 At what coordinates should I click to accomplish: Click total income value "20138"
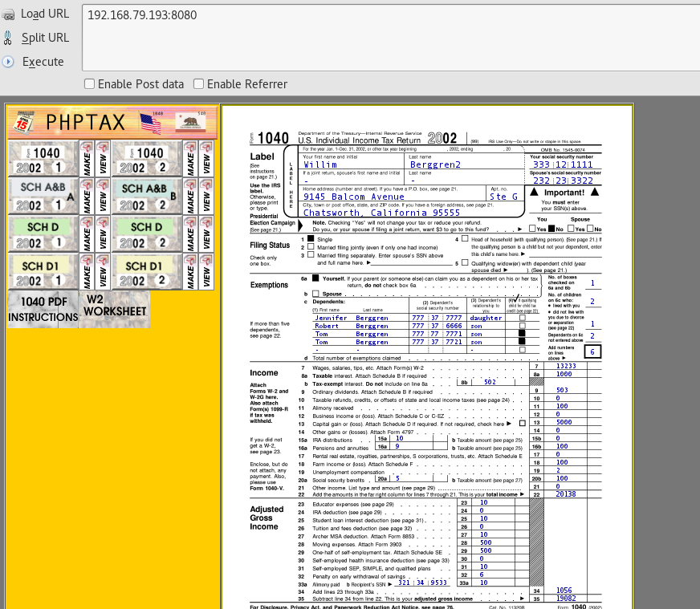tap(566, 494)
